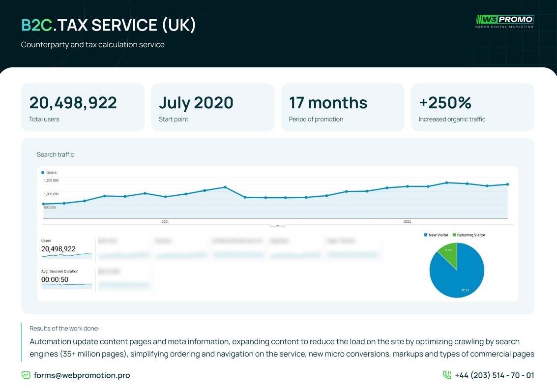Click the blue Users legend dot
This screenshot has height=392, width=557.
tap(43, 173)
